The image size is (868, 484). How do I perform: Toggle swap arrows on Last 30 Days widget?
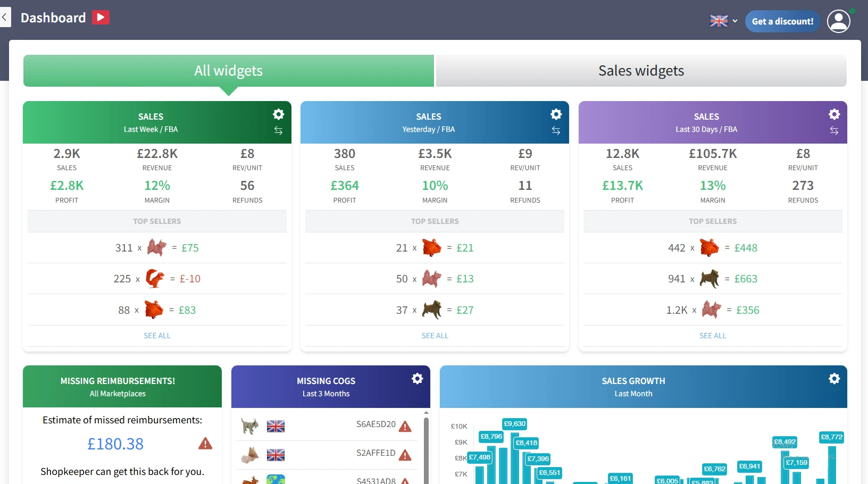(834, 131)
